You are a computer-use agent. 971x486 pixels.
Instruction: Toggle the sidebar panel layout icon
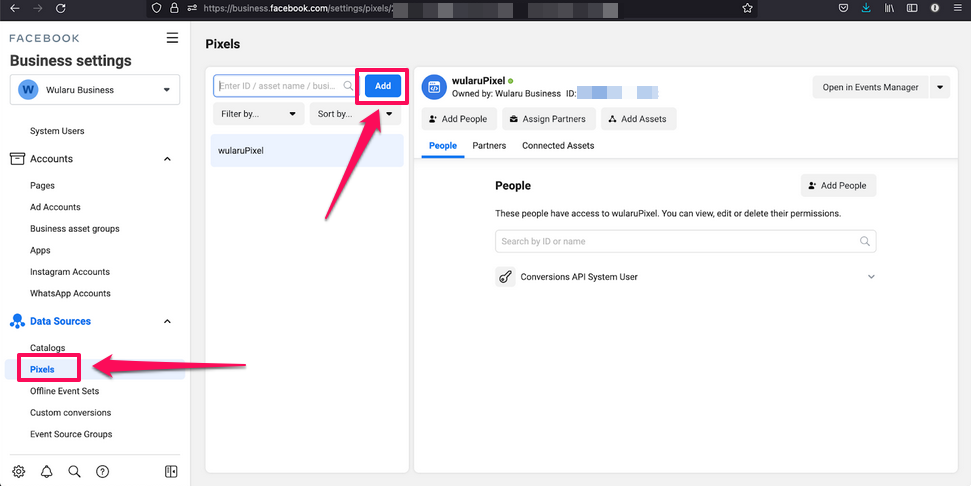pyautogui.click(x=171, y=472)
